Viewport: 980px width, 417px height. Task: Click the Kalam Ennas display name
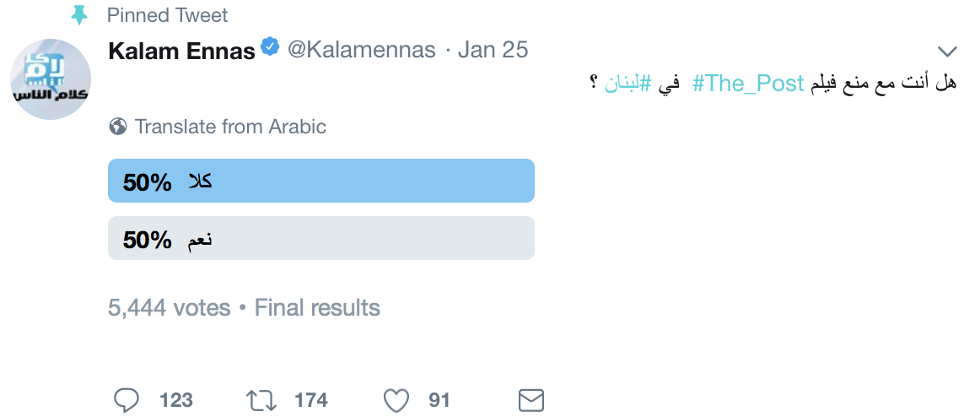(181, 51)
